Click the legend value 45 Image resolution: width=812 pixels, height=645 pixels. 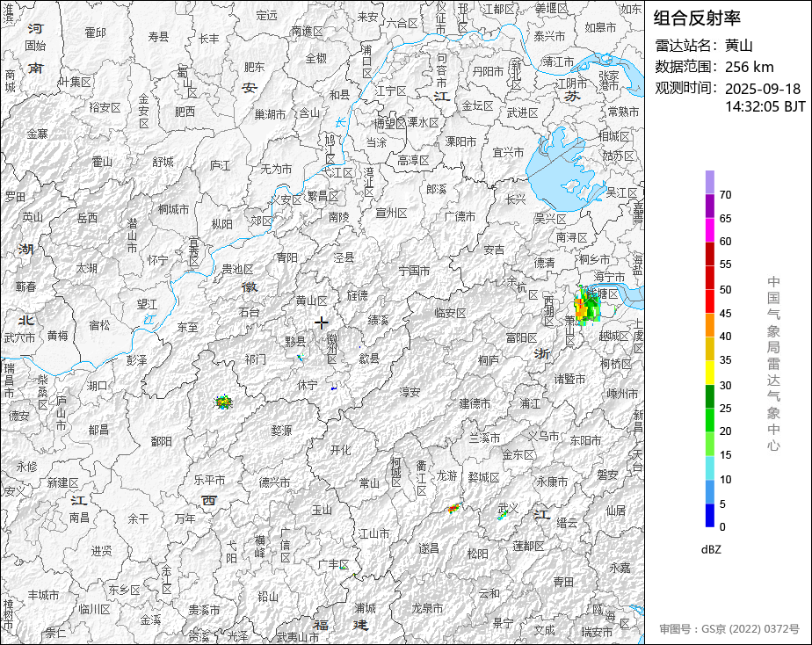pos(726,313)
